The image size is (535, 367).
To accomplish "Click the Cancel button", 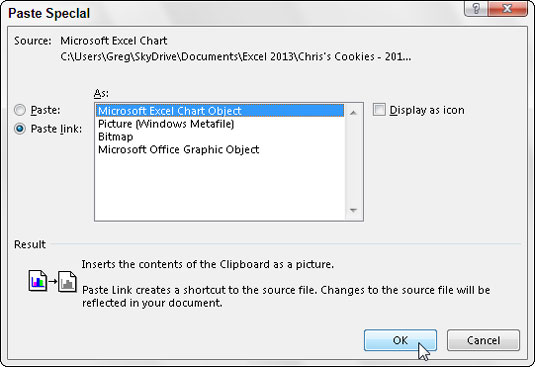I will coord(483,340).
